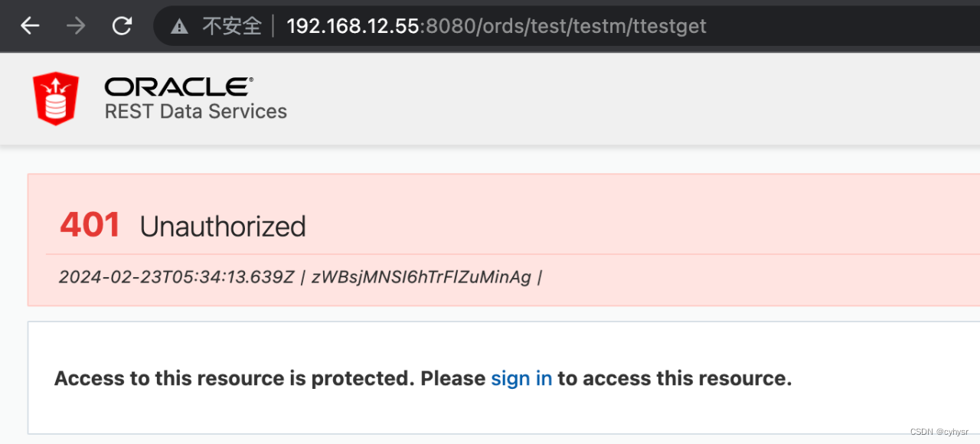Click the sign in hyperlink
This screenshot has height=444, width=980.
coord(521,378)
